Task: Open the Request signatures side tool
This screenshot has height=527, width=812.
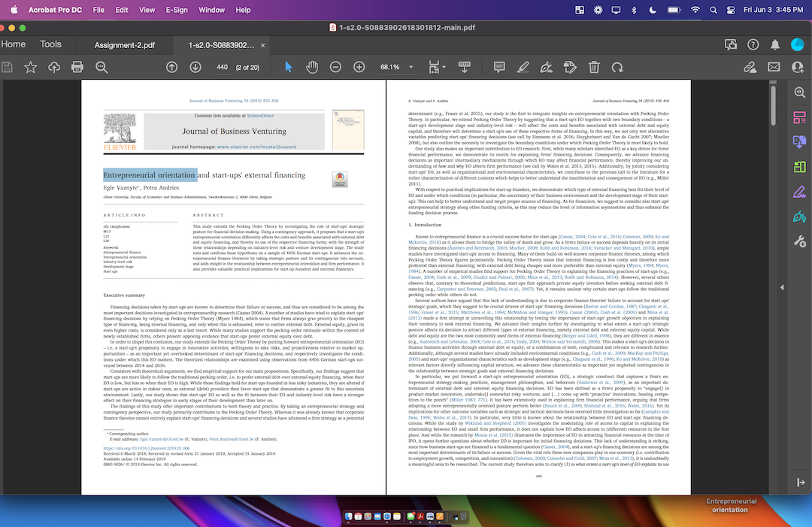Action: click(799, 217)
